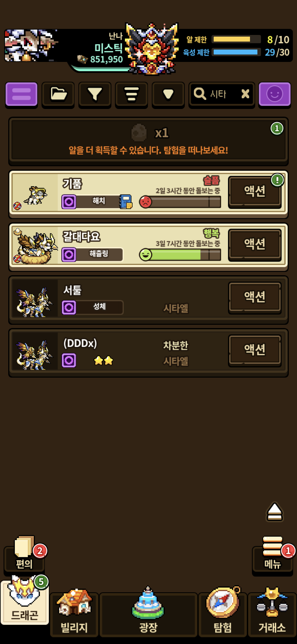Toggle the purple list view button
The height and width of the screenshot is (644, 297).
21,94
